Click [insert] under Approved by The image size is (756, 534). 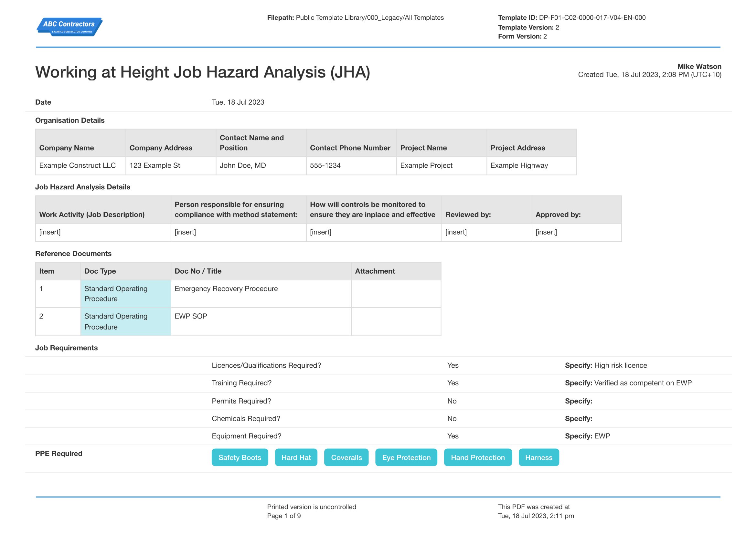(x=577, y=232)
